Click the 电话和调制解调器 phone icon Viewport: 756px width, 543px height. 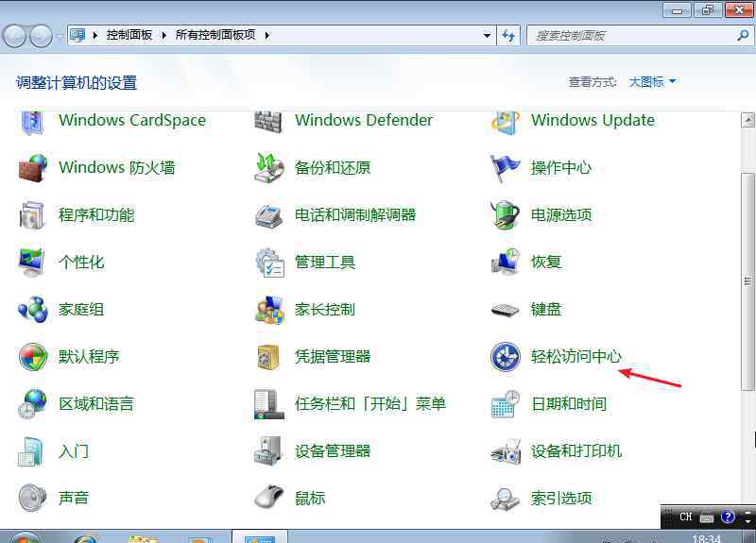click(x=268, y=216)
